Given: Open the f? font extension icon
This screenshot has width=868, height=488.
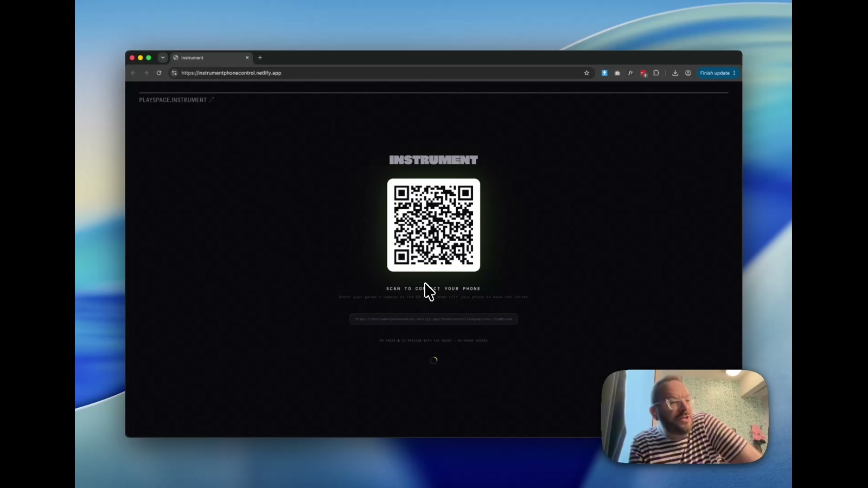Looking at the screenshot, I should coord(630,73).
